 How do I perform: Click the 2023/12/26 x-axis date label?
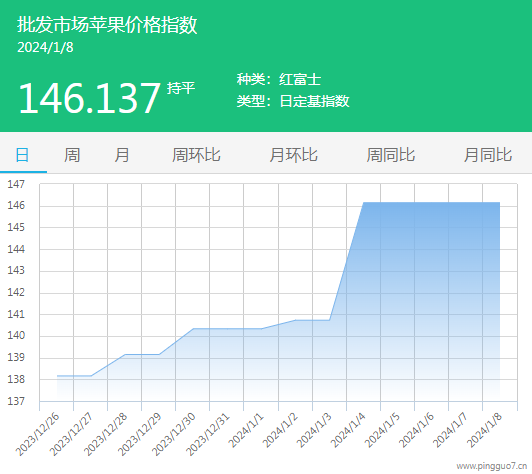point(38,434)
